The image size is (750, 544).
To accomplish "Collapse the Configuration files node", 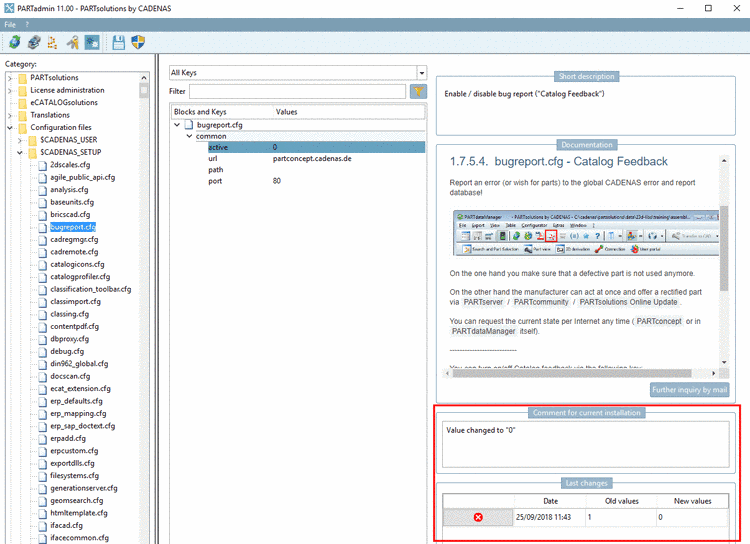I will [x=10, y=127].
